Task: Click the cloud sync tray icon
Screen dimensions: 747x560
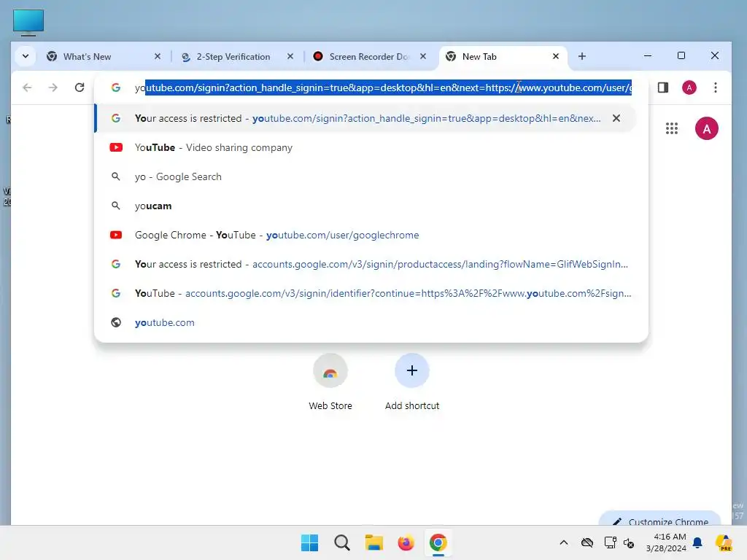Action: 587,542
